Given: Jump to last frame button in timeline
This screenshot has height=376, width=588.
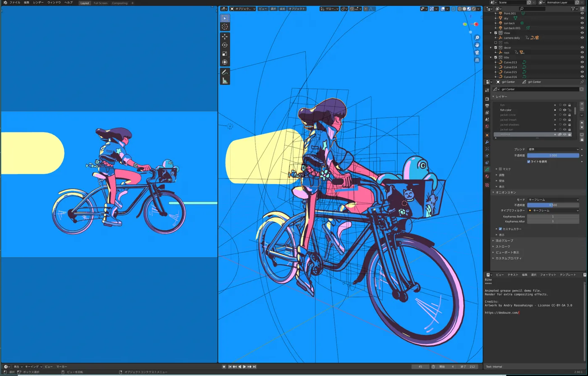Looking at the screenshot, I should [255, 367].
